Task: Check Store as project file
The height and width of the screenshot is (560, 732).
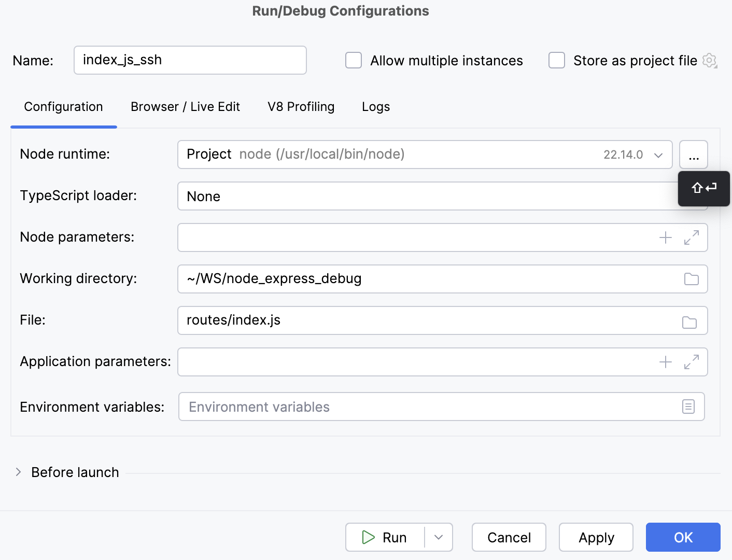Action: [556, 60]
